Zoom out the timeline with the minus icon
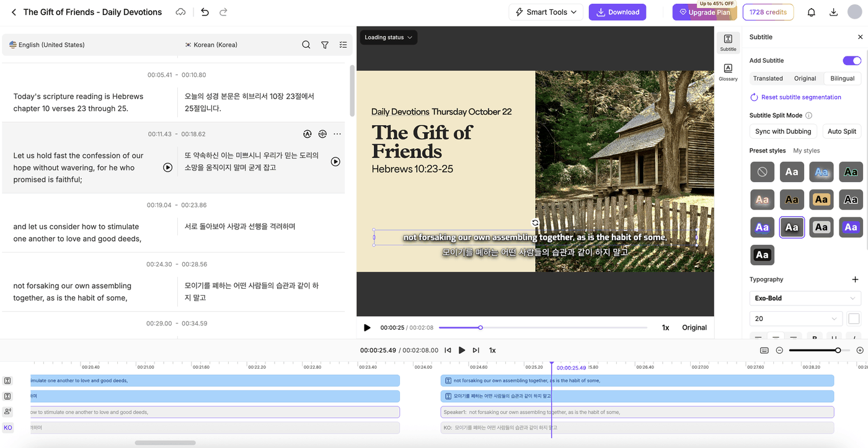Viewport: 868px width, 448px height. click(x=779, y=350)
